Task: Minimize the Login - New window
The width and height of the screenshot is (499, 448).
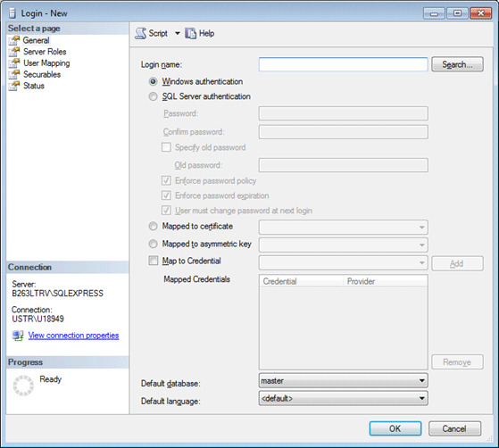Action: point(434,13)
